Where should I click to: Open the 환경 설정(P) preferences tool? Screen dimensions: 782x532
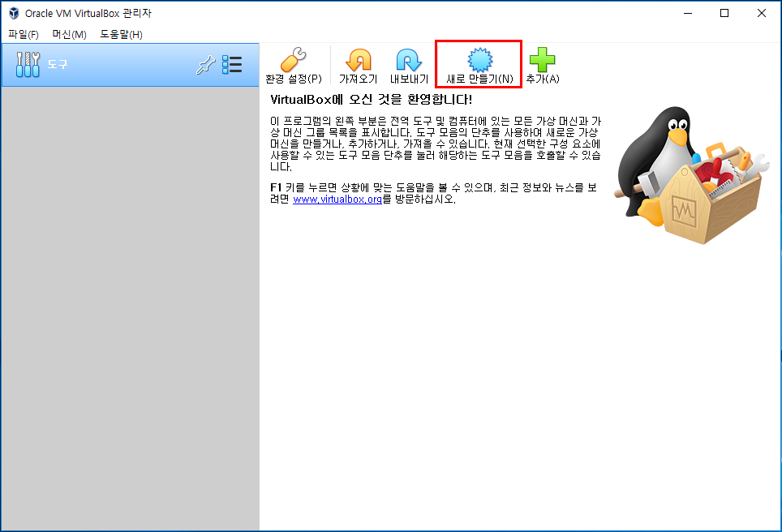pyautogui.click(x=294, y=66)
